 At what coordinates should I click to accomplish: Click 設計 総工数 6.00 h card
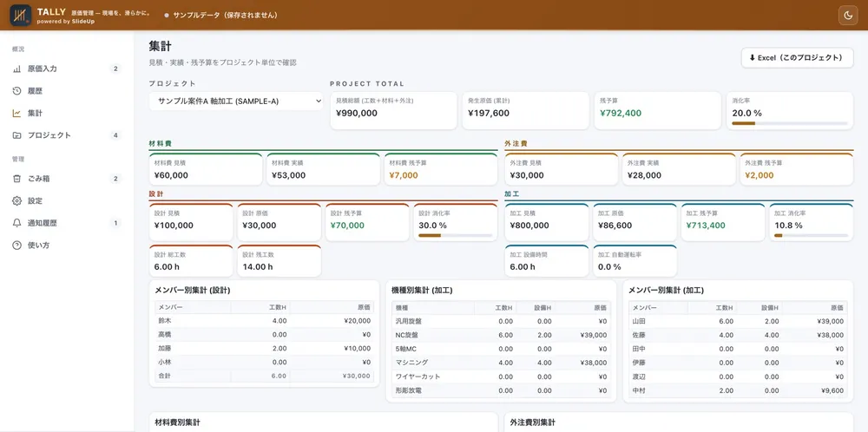click(x=191, y=261)
